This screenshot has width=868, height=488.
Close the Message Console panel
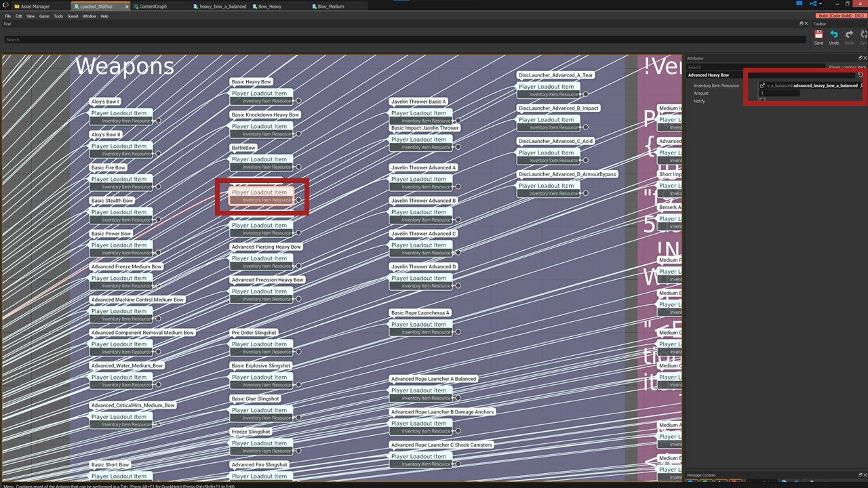tap(865, 475)
